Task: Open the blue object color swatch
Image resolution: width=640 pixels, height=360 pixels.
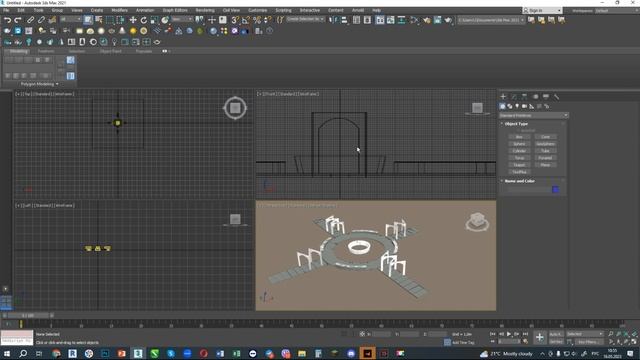Action: [x=556, y=189]
